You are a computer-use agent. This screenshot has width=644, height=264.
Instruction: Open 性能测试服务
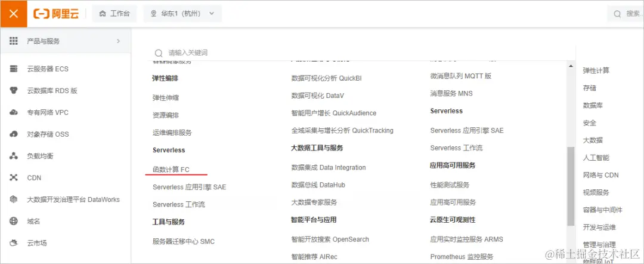point(450,185)
